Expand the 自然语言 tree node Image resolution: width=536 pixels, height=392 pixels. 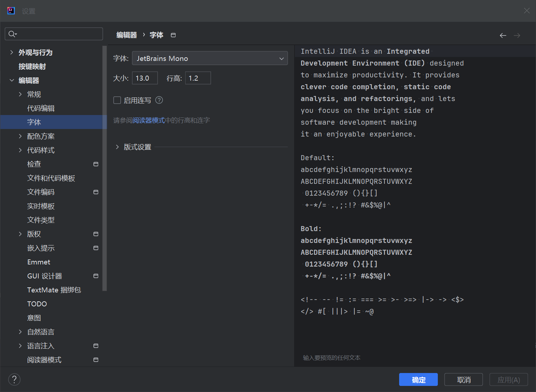(x=20, y=332)
